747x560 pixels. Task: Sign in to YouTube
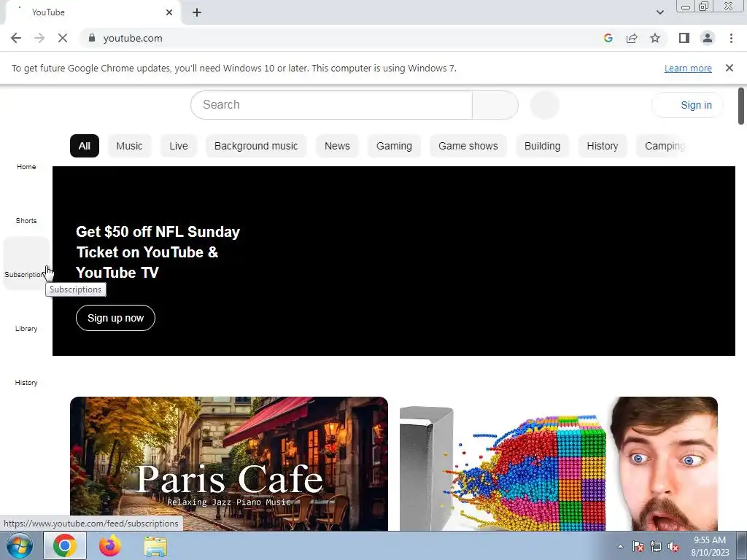687,105
